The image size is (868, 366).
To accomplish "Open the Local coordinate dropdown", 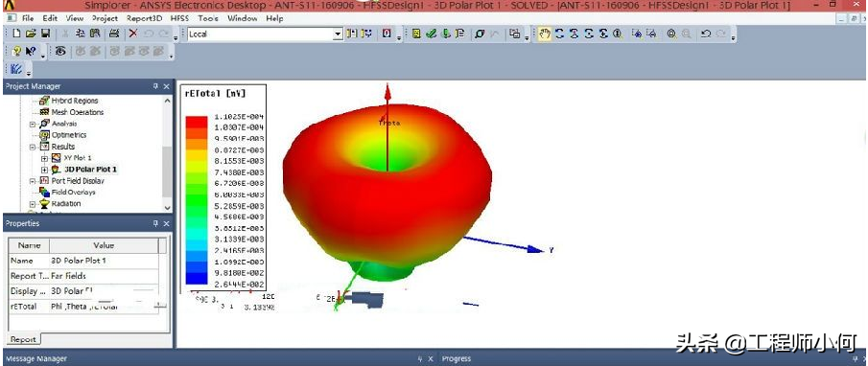I will [x=338, y=34].
